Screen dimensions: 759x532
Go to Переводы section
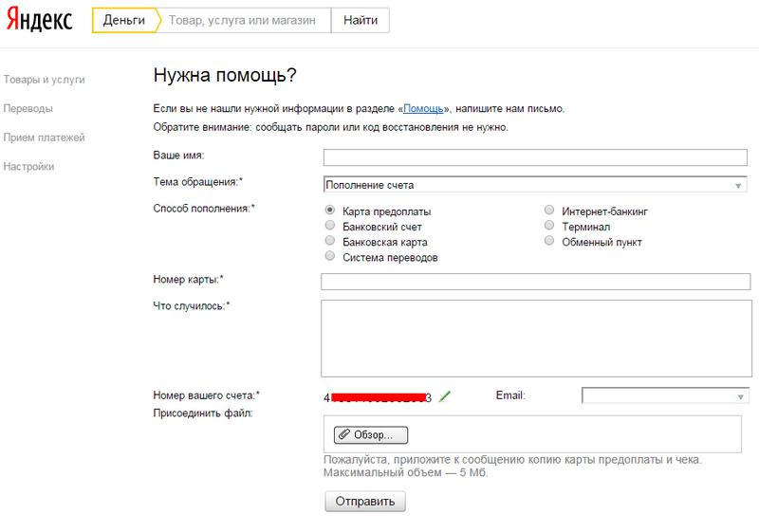click(x=28, y=108)
